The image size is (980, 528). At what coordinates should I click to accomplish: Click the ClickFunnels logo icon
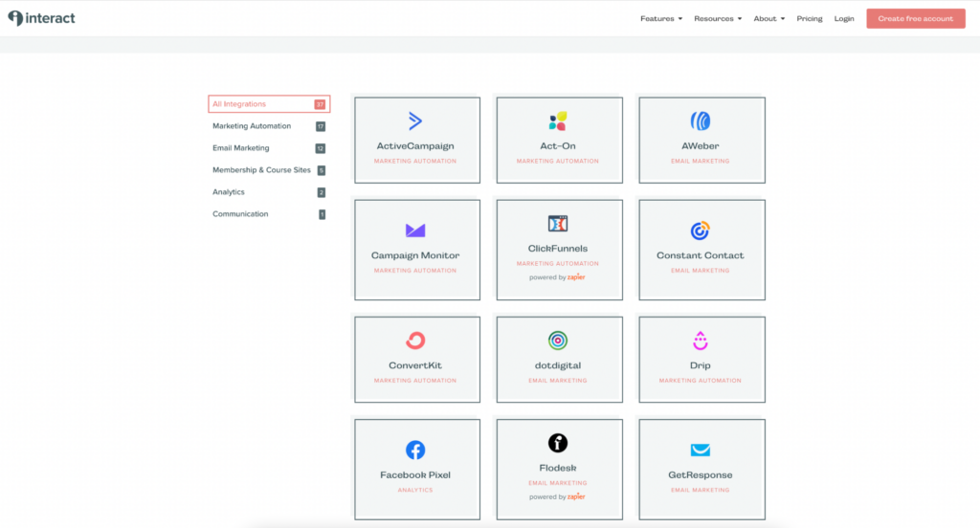tap(558, 224)
